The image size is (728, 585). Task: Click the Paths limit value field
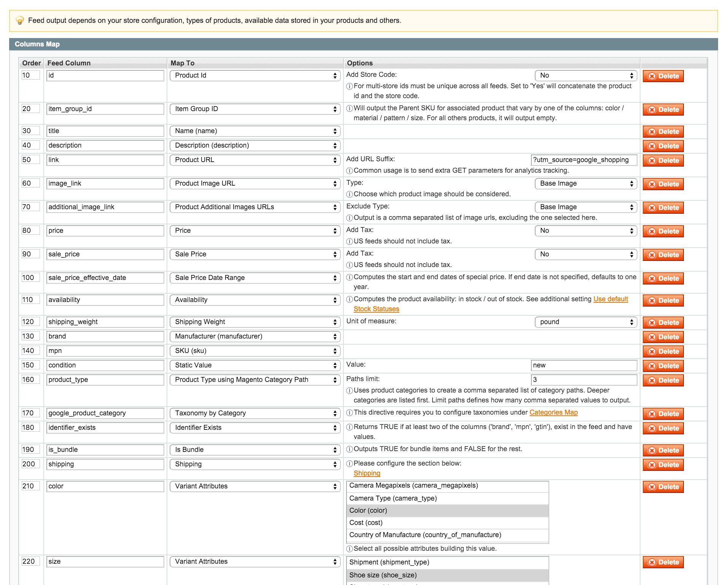(584, 380)
